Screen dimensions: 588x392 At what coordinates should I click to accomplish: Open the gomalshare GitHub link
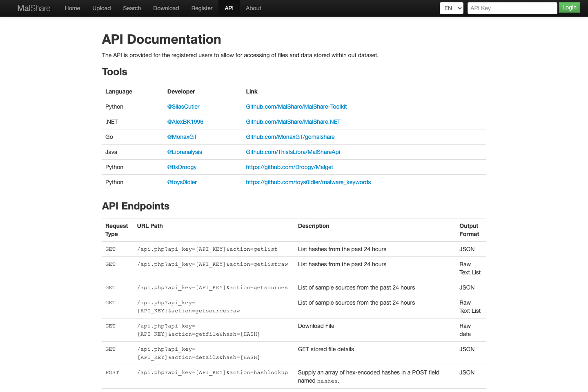[290, 136]
